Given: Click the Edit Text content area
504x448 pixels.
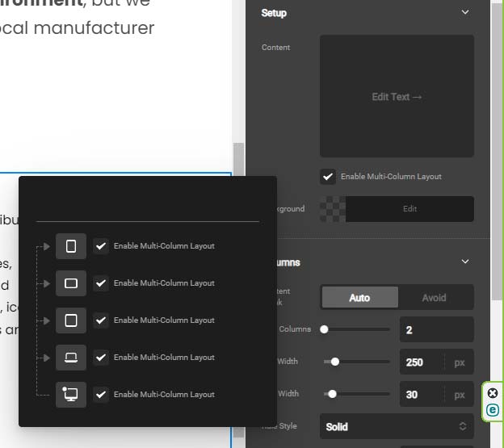Looking at the screenshot, I should coord(397,97).
